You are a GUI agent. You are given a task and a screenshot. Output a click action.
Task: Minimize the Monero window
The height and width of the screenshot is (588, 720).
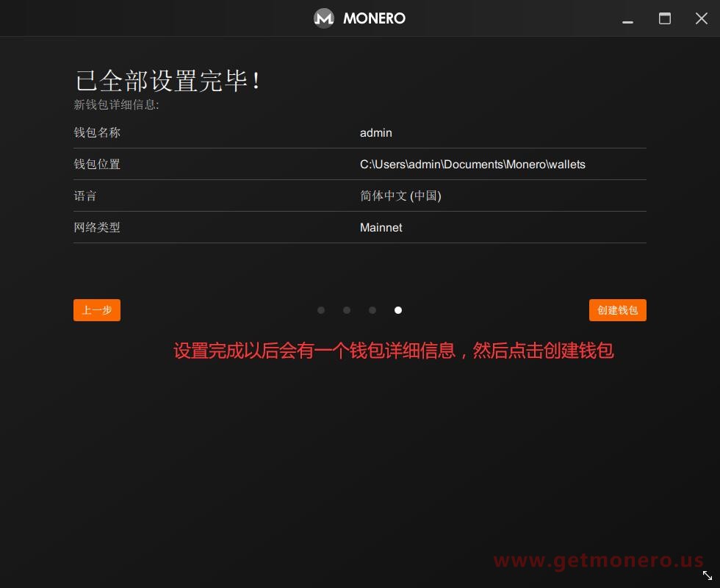tap(627, 21)
